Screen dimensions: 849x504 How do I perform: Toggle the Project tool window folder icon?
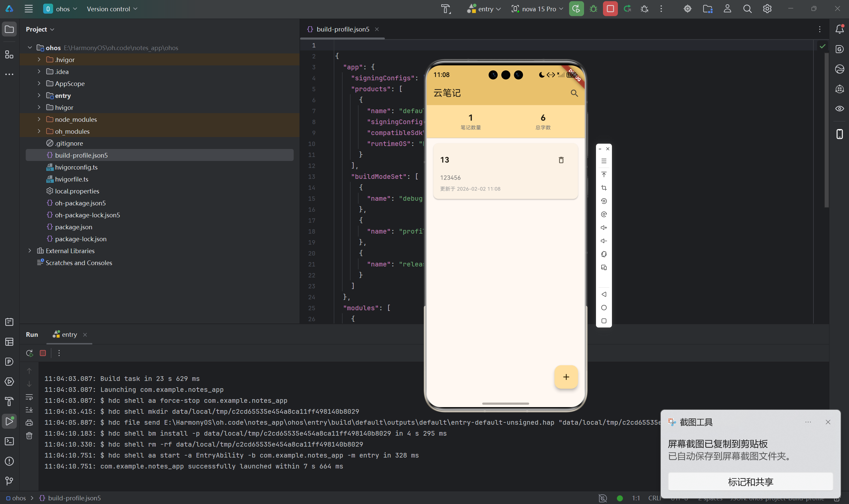pyautogui.click(x=10, y=29)
